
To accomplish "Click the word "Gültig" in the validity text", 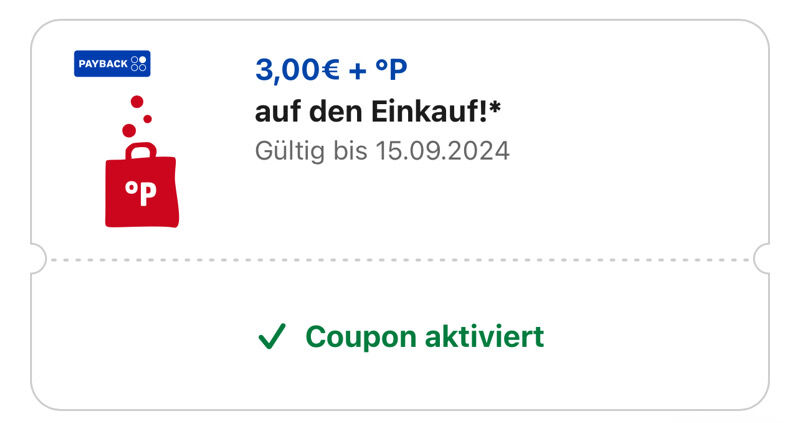I will click(290, 152).
